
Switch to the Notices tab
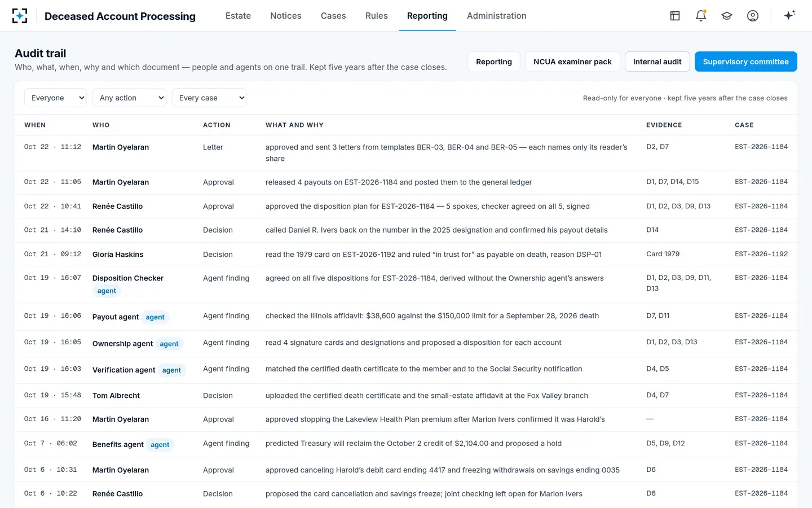tap(286, 16)
